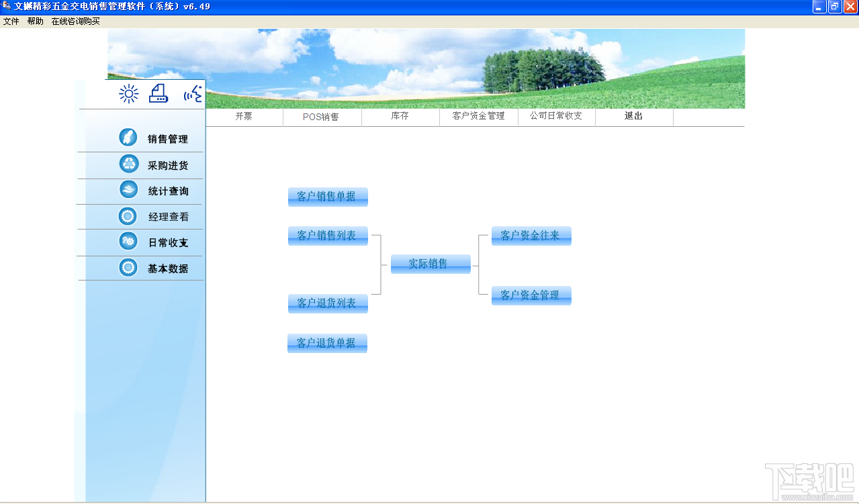Switch to the 公司日常收支 tab
This screenshot has width=859, height=504.
(556, 116)
